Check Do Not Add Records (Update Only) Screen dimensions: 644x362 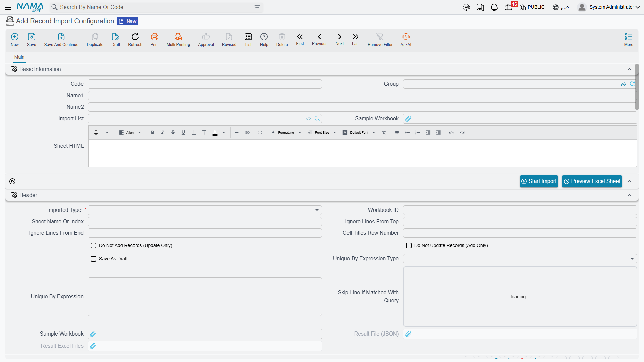pos(94,246)
